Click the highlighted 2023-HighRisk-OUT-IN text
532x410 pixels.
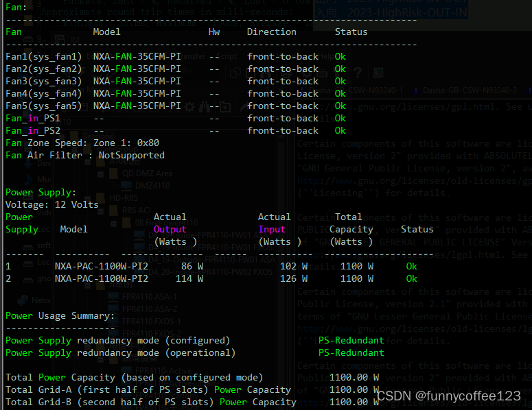[407, 12]
